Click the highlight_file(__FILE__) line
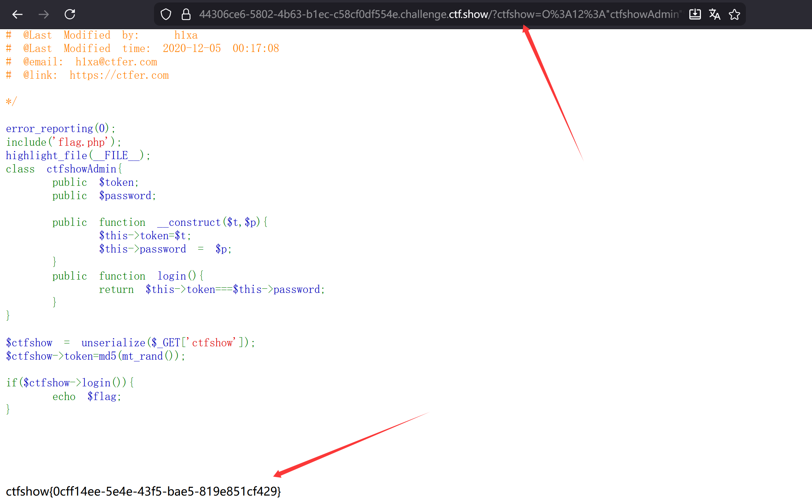 (78, 155)
